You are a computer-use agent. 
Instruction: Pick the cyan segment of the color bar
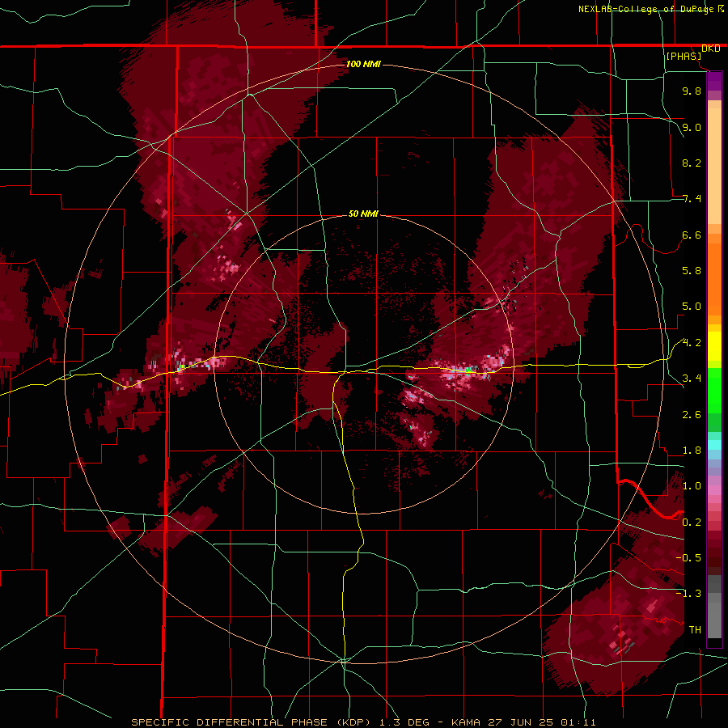(714, 444)
